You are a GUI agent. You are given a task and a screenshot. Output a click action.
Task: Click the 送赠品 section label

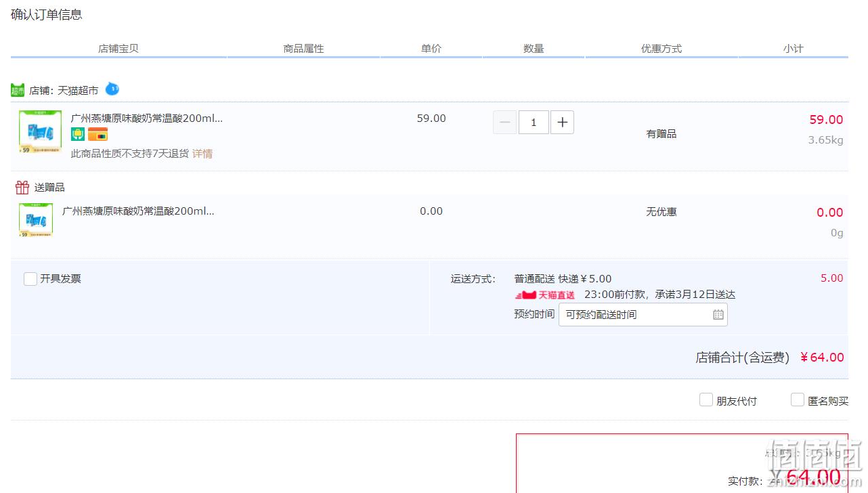49,188
